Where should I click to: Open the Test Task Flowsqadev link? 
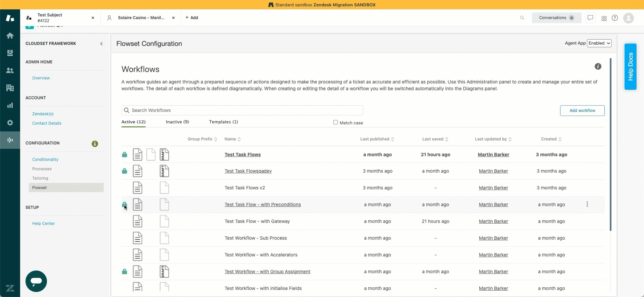[x=248, y=171]
